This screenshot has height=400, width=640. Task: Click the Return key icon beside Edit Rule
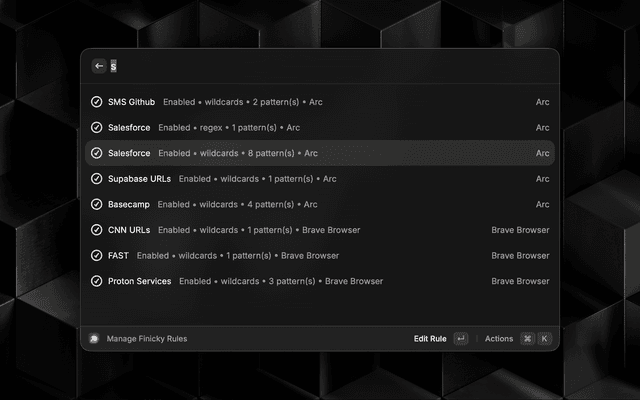point(461,338)
